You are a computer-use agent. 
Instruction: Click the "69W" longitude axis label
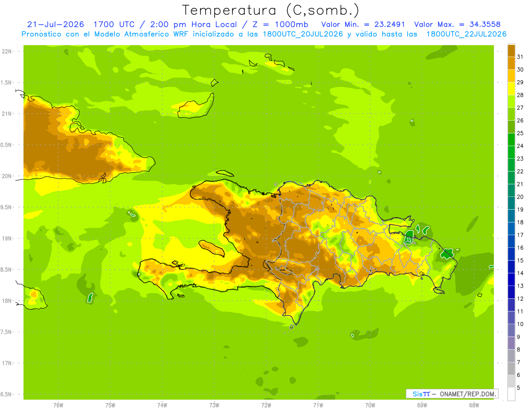422,405
